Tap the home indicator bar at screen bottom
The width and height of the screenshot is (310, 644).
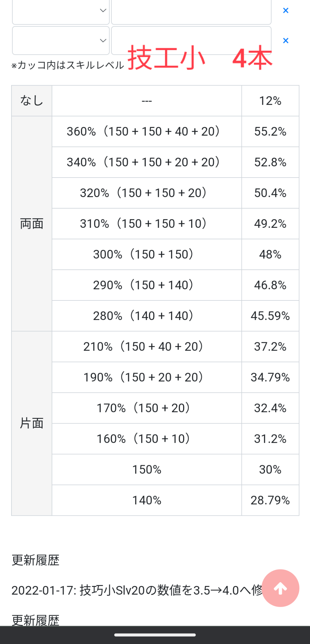coord(155,635)
